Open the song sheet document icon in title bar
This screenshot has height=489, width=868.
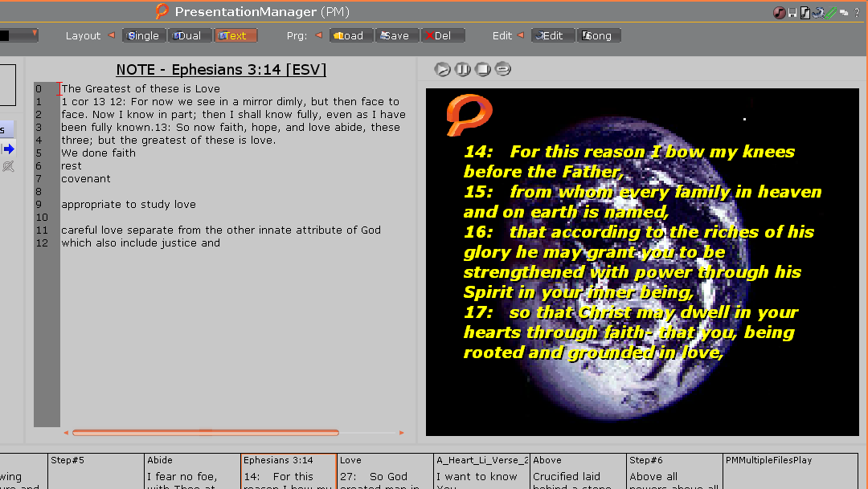click(805, 12)
